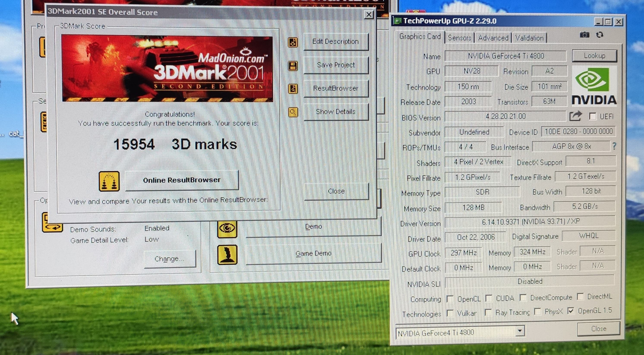Click the Bus Interface AGP 8x value
Image resolution: width=644 pixels, height=355 pixels.
point(571,146)
